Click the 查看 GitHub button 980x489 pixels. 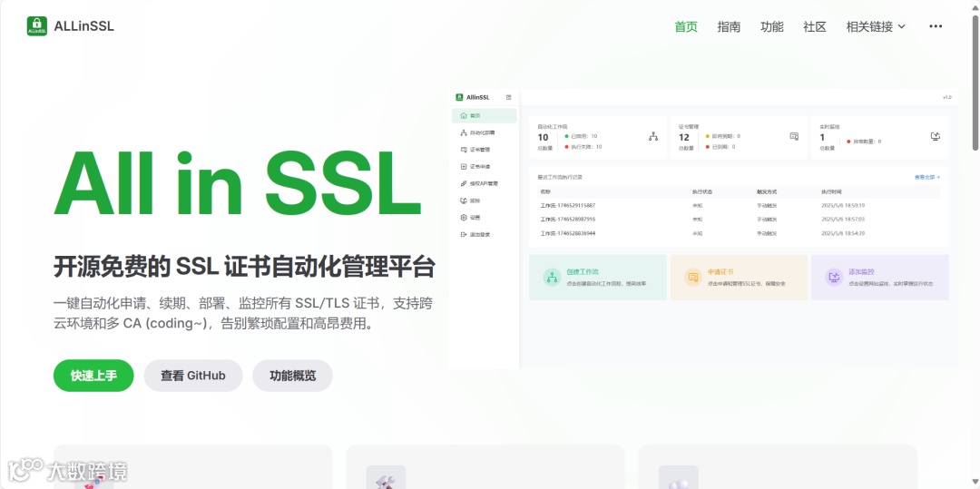(193, 376)
